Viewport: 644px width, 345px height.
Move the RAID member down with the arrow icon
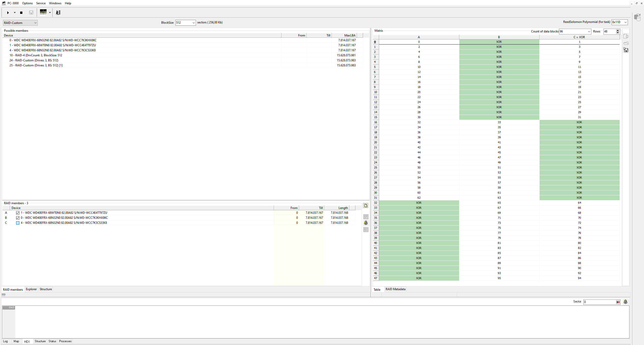click(366, 229)
